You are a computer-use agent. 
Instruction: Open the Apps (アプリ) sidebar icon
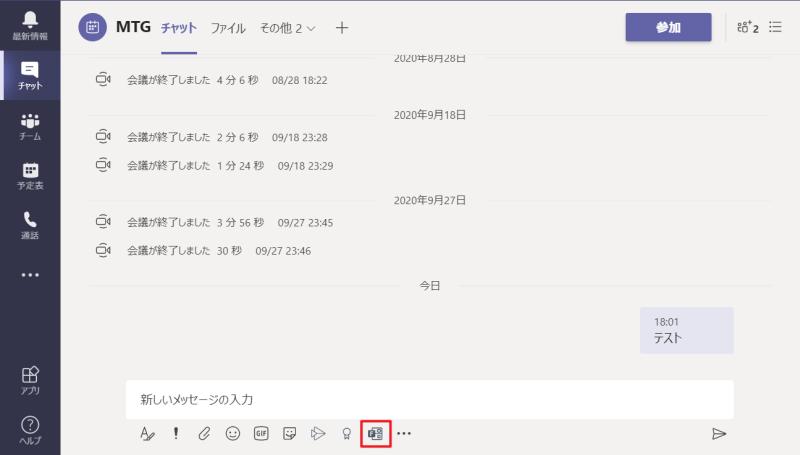(x=29, y=380)
